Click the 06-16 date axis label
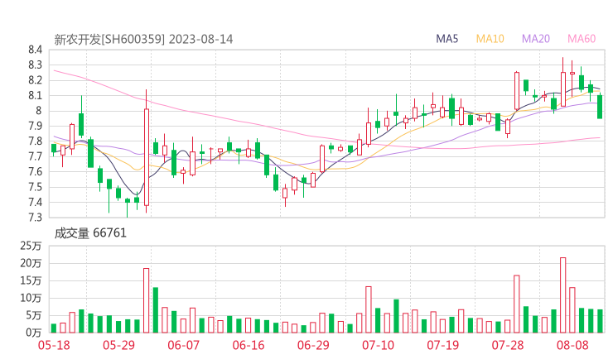Screen dimensions: 613x364 coord(249,345)
